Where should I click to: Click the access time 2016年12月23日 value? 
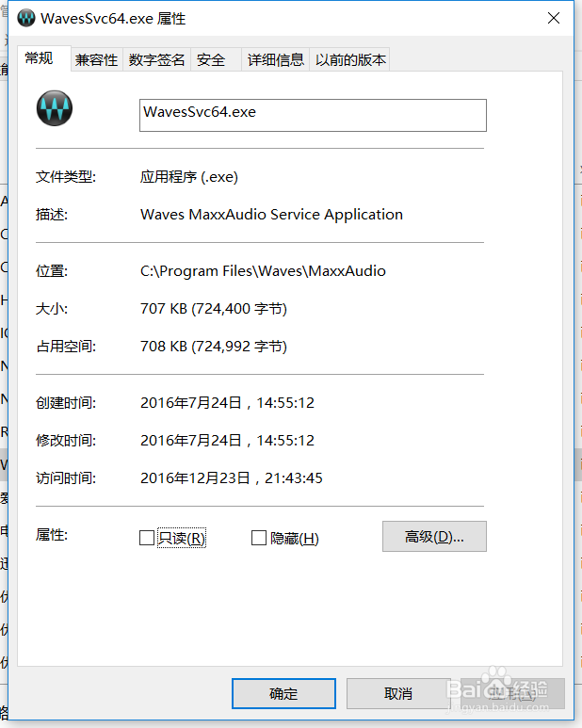pos(231,477)
